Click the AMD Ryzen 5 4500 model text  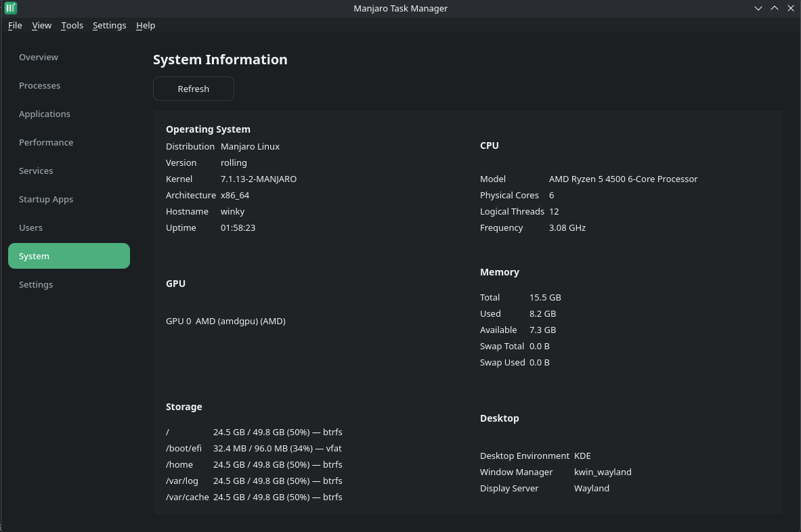(x=623, y=179)
